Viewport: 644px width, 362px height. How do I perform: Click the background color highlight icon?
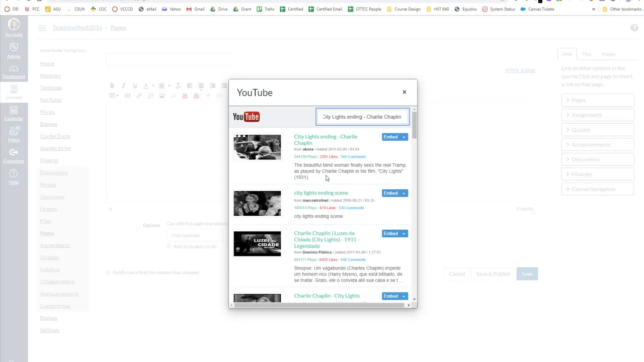162,85
